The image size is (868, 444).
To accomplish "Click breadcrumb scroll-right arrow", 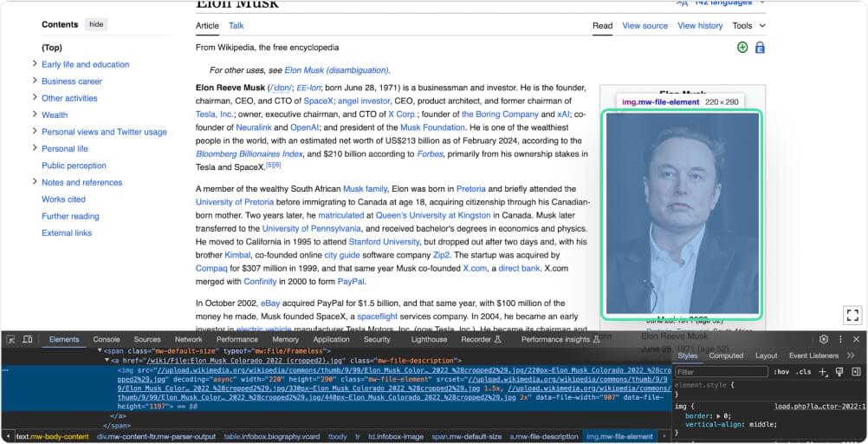I will (664, 436).
